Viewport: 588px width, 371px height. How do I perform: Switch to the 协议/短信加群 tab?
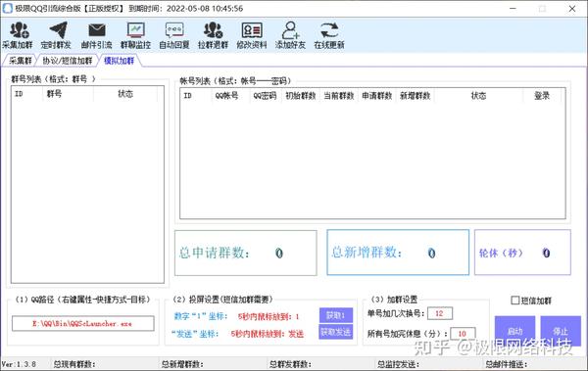(x=67, y=61)
